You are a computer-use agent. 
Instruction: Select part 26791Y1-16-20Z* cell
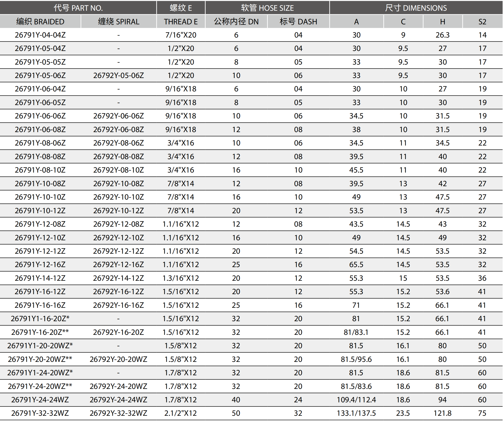pos(40,319)
